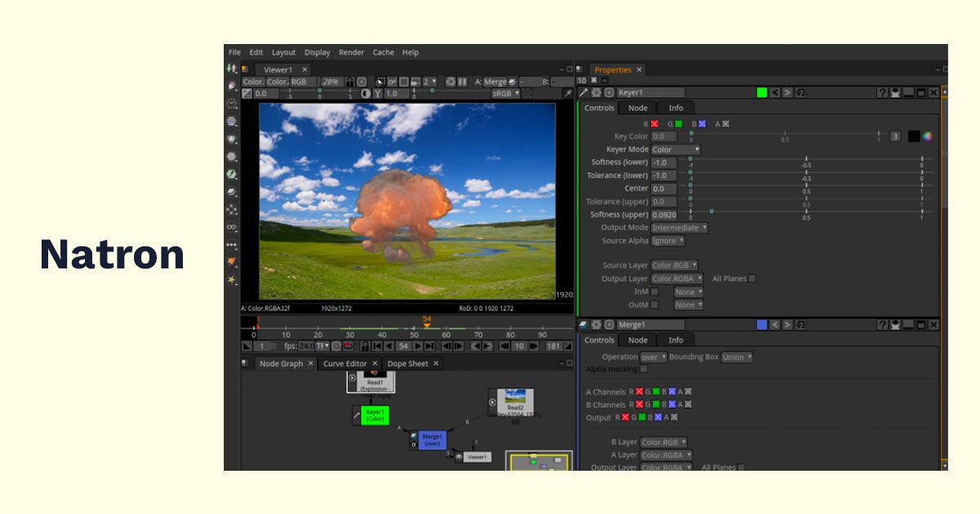Click the current frame 54 field
Image resolution: width=980 pixels, height=514 pixels.
[x=403, y=346]
